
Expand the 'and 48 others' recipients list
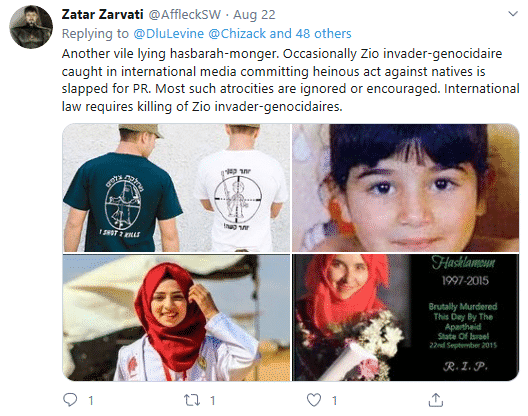[310, 34]
